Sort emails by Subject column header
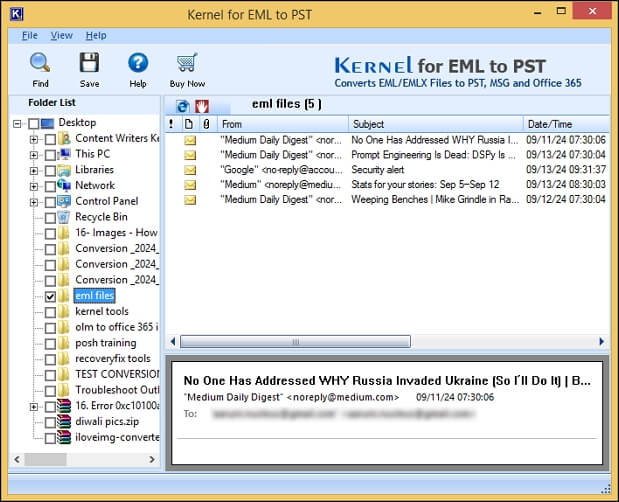Viewport: 619px width, 502px height. click(436, 124)
